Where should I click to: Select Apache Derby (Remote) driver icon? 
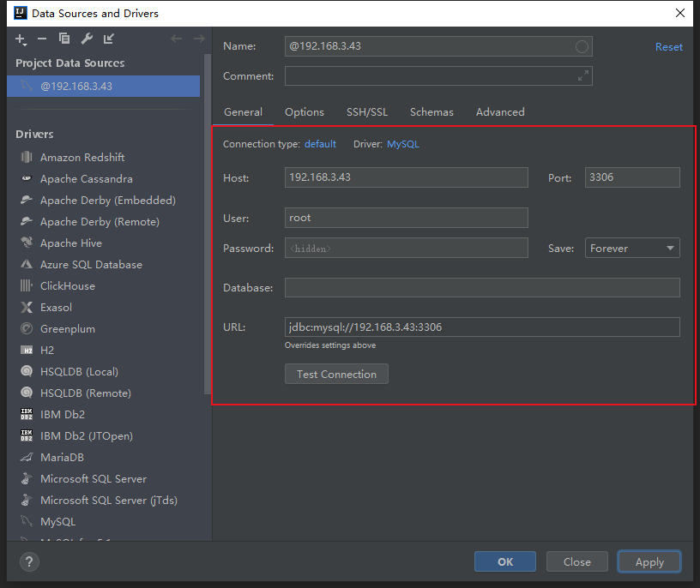coord(27,221)
